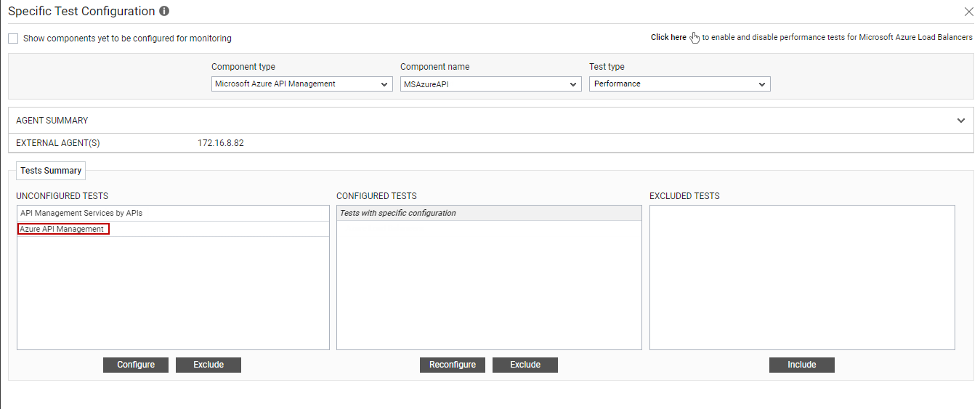Click Exclude button under configured tests
The width and height of the screenshot is (980, 409).
pyautogui.click(x=525, y=365)
